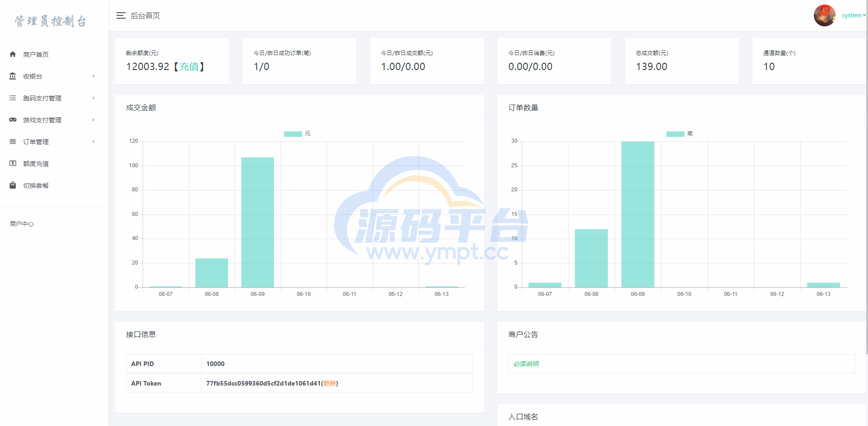868x426 pixels.
Task: Click the 今日/昨日成功订单 value 1/0
Action: (x=261, y=67)
